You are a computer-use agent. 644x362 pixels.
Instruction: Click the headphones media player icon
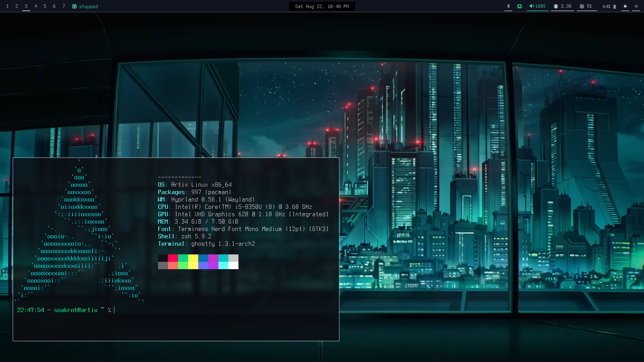[x=74, y=6]
